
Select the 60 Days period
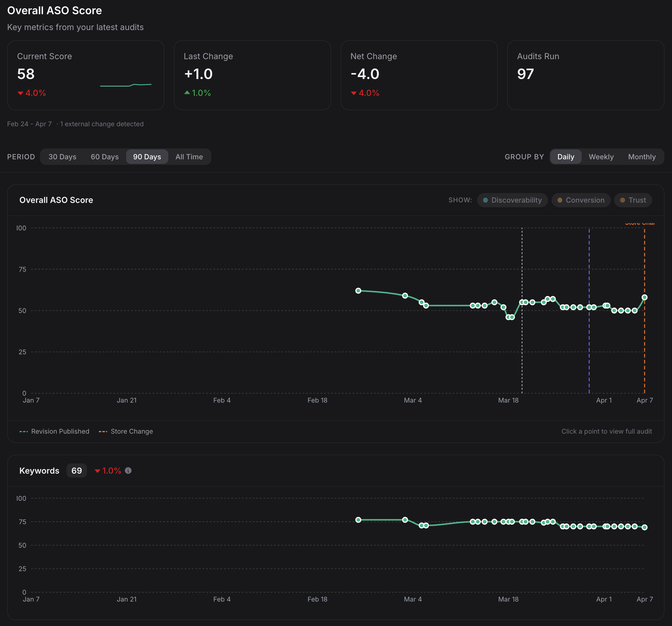point(105,157)
